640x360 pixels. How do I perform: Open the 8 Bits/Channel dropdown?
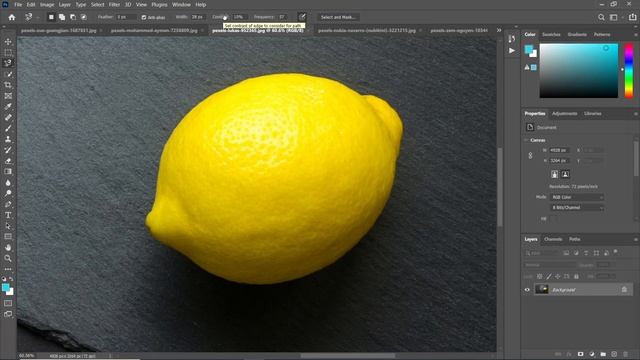[577, 208]
